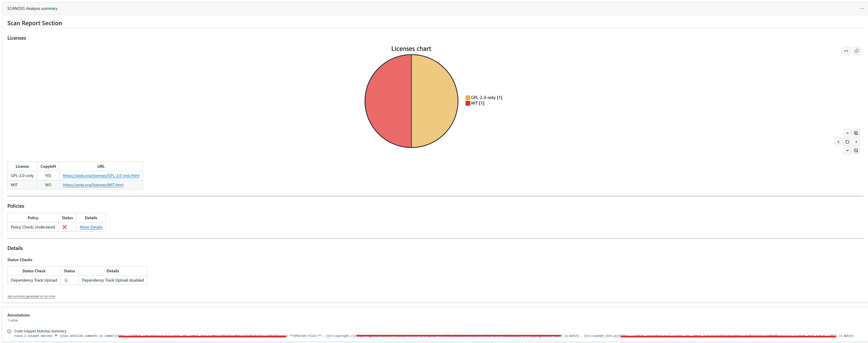Click the failed status X on Policy Check: Undeclared
The height and width of the screenshot is (343, 868).
click(65, 227)
